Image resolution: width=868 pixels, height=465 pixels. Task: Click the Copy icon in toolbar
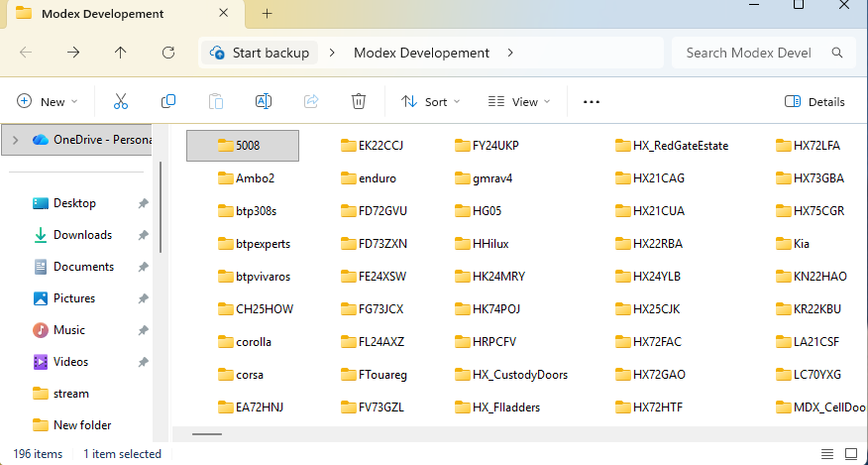click(x=168, y=101)
